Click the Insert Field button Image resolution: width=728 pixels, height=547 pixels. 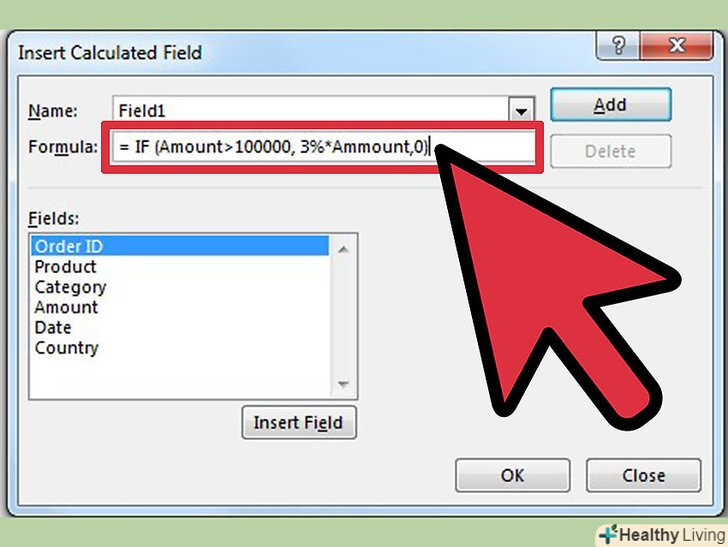[x=299, y=423]
